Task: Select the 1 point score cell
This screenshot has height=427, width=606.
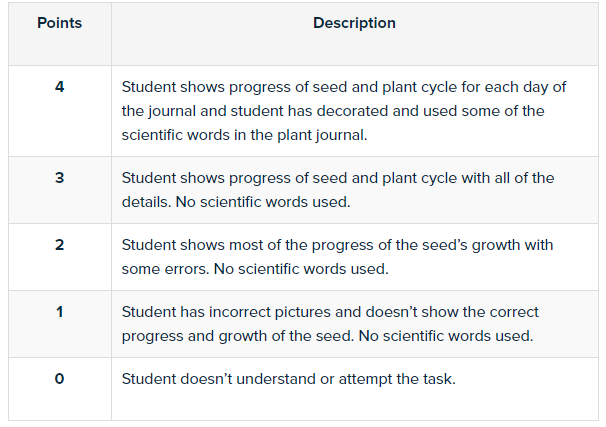Action: tap(59, 312)
